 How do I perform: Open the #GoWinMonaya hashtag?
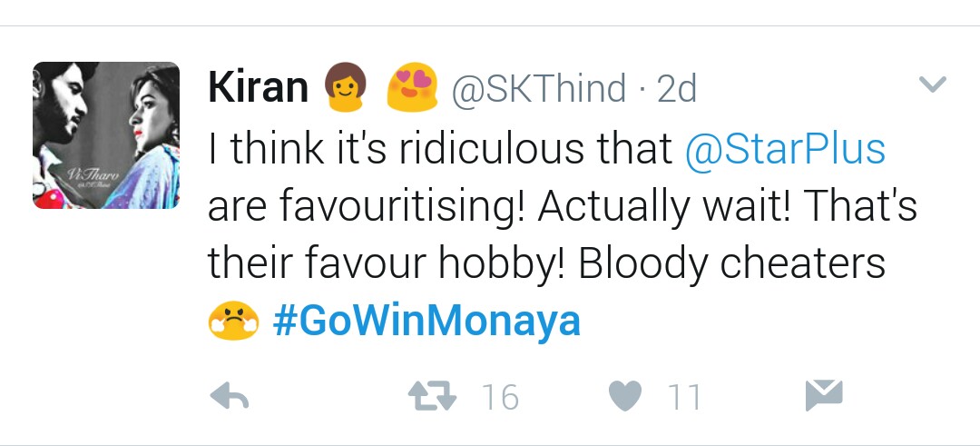click(x=426, y=322)
